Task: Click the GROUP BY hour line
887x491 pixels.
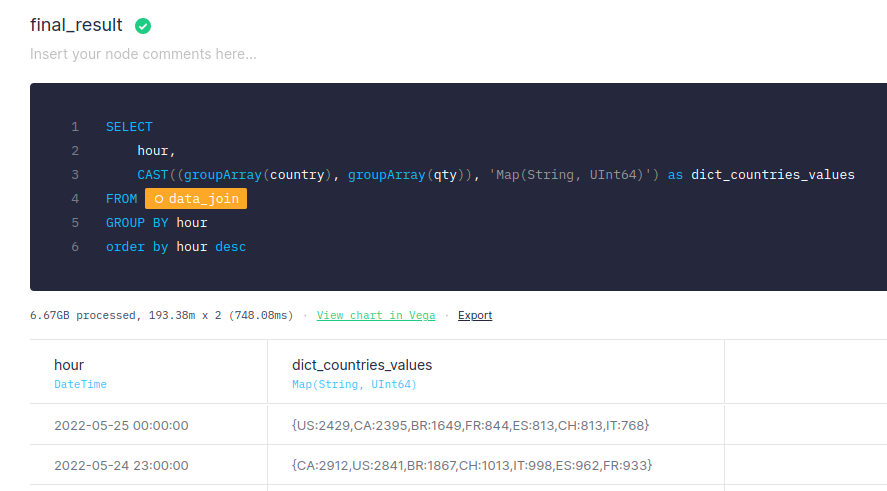Action: [x=157, y=223]
